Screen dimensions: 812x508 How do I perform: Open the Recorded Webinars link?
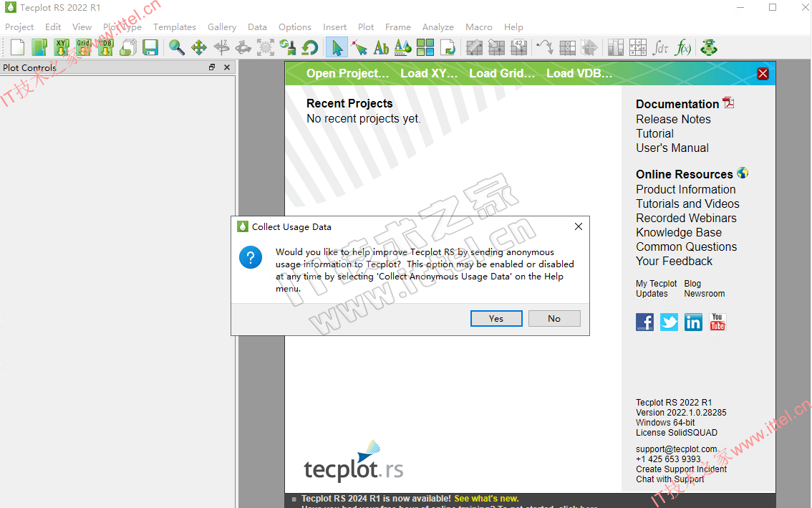click(x=686, y=219)
